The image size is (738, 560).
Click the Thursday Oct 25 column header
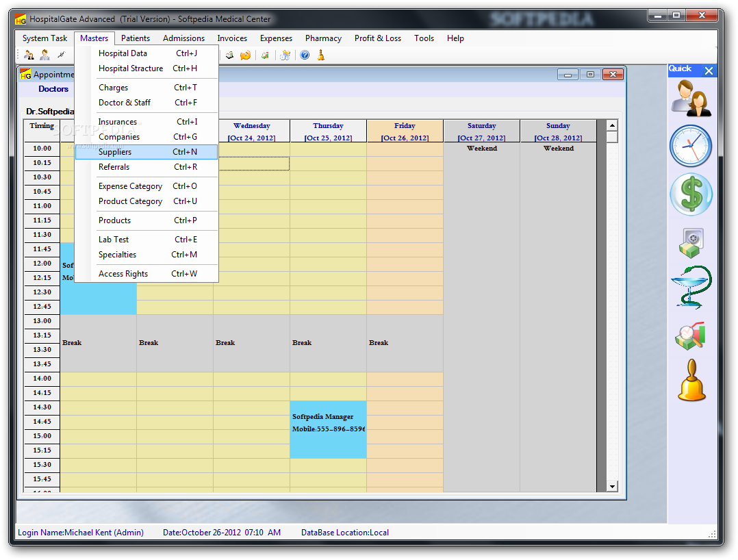pyautogui.click(x=328, y=131)
